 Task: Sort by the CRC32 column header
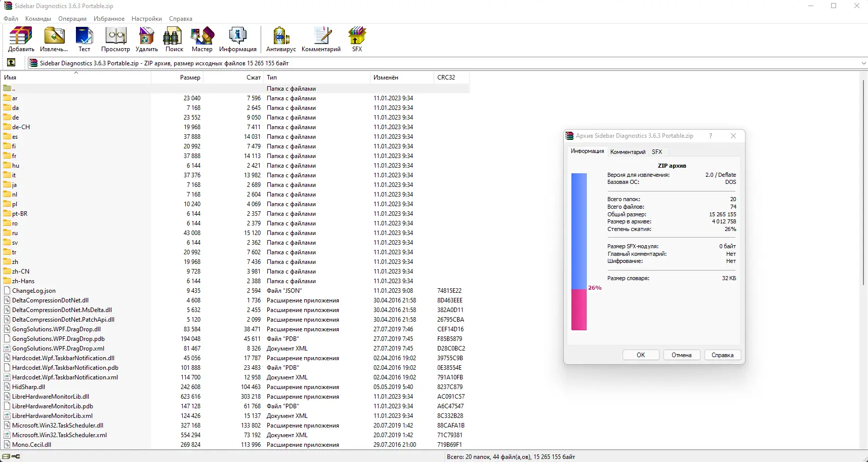click(x=451, y=78)
